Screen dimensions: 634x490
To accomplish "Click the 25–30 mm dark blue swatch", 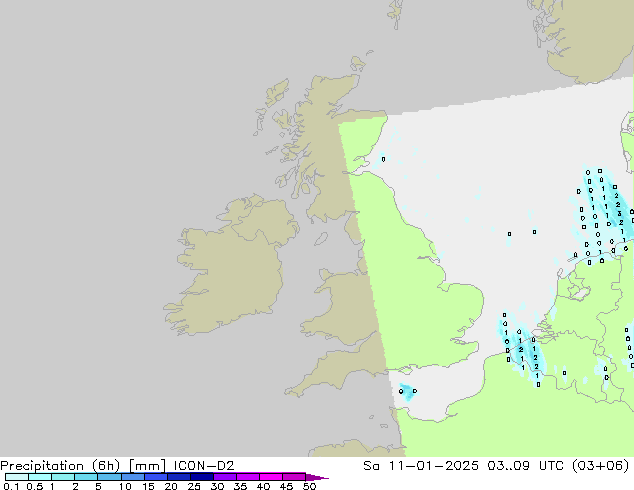I will pos(201,477).
